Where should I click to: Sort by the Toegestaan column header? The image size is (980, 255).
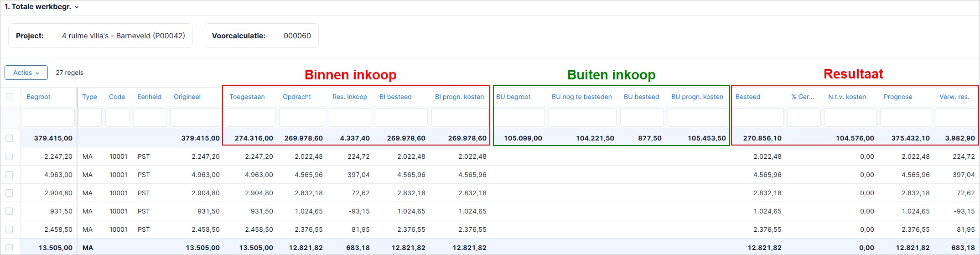(x=247, y=97)
